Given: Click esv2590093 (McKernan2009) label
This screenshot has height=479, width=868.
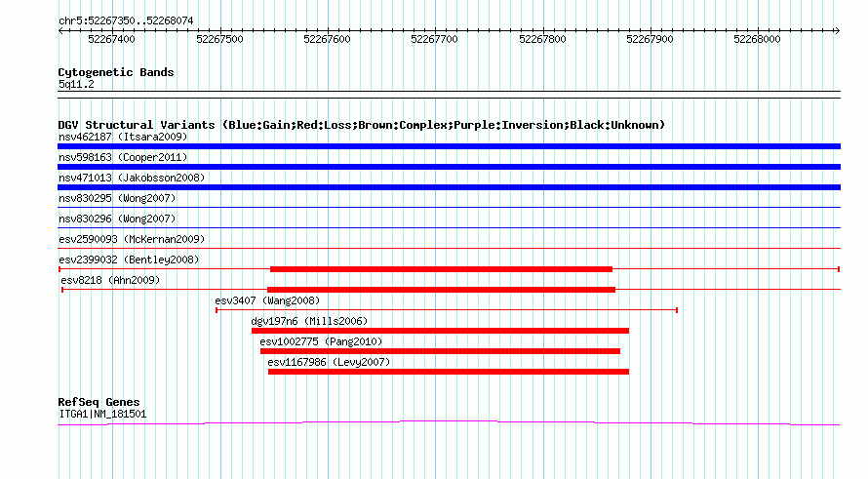Looking at the screenshot, I should 132,239.
